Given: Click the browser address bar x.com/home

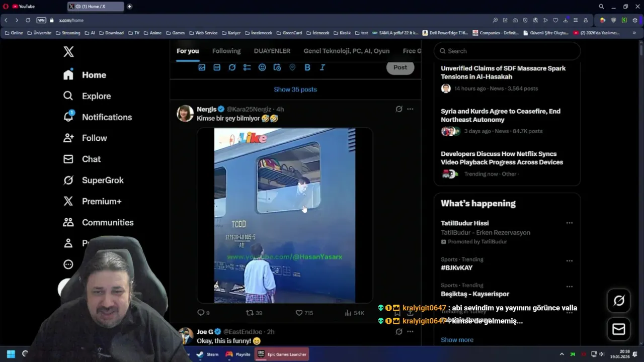Looking at the screenshot, I should [71, 20].
